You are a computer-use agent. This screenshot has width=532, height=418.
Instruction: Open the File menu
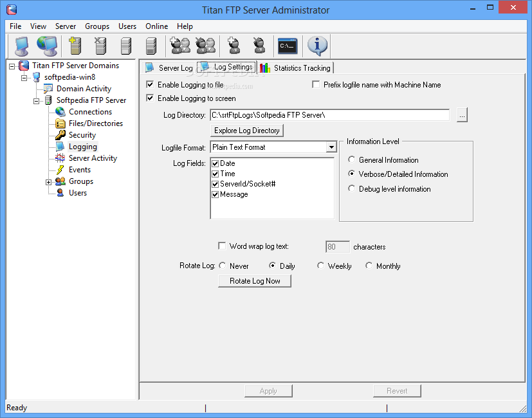(15, 26)
